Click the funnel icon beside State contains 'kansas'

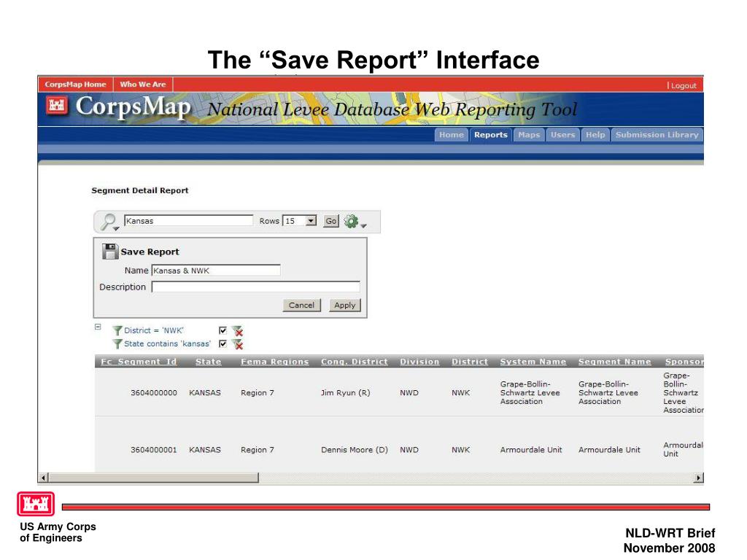[117, 344]
